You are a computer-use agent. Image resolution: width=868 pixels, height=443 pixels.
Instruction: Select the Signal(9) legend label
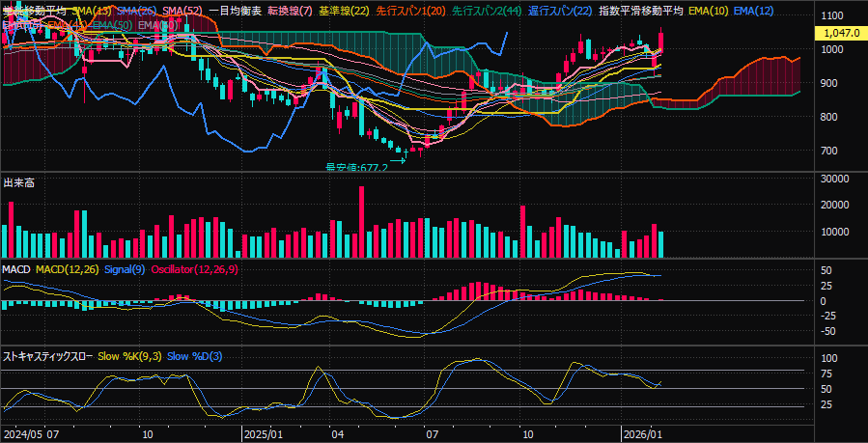[124, 269]
